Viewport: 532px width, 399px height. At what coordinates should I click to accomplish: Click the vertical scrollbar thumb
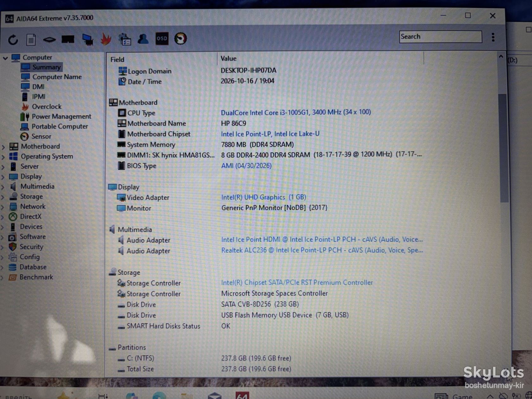point(503,148)
